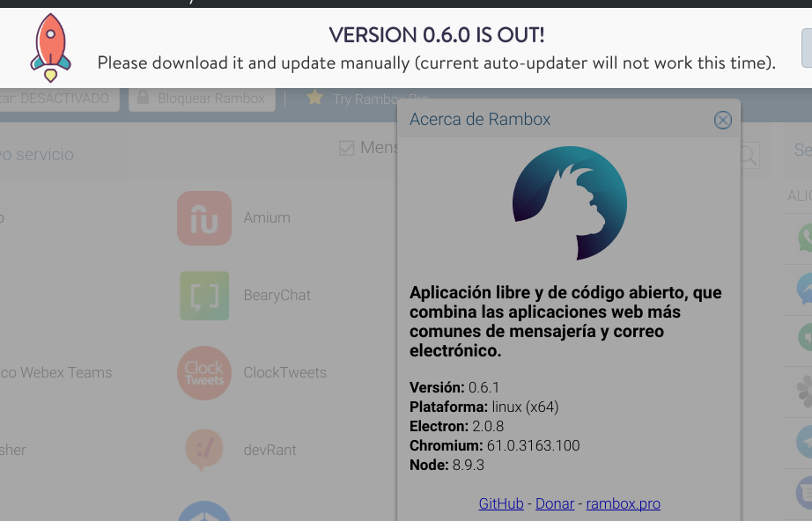Click the Plataforma linux (x64) line
Viewport: 812px width, 521px height.
[x=484, y=407]
